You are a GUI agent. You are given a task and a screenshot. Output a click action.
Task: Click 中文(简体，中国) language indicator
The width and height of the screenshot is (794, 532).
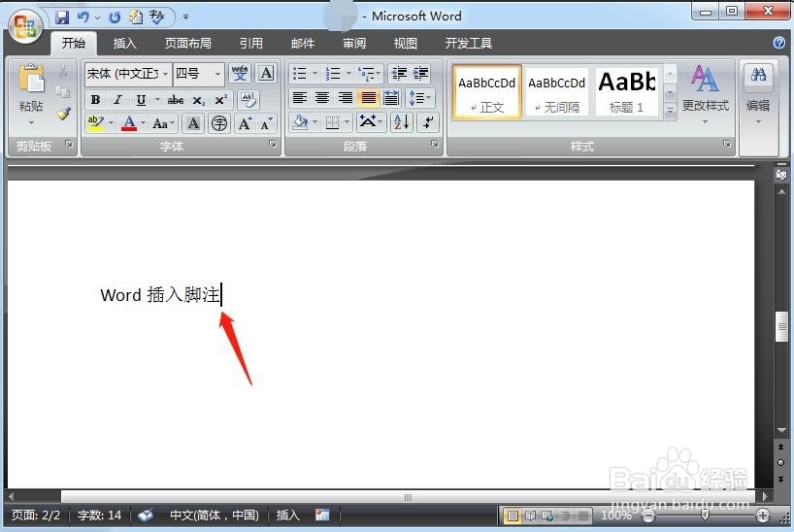[x=215, y=515]
